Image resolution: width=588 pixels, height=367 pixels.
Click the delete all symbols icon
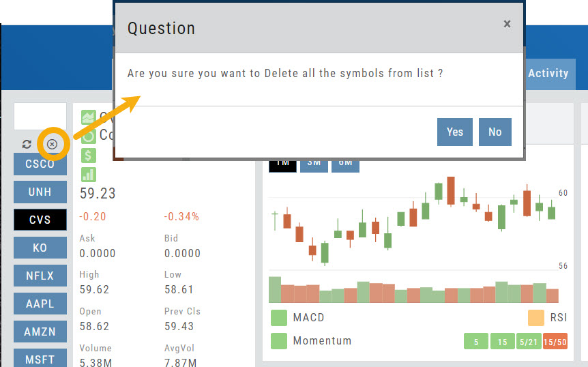pos(52,145)
